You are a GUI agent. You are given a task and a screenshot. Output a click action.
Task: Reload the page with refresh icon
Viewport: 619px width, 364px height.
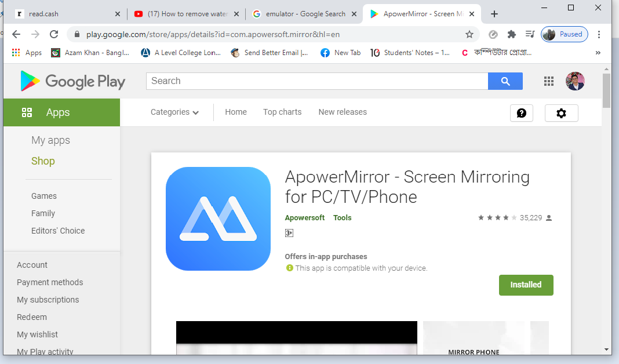tap(54, 34)
